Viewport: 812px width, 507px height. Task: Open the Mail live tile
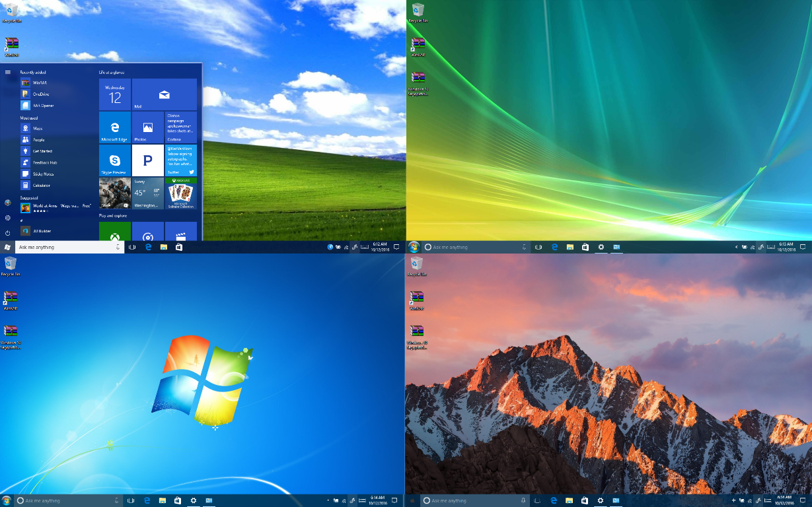coord(165,94)
